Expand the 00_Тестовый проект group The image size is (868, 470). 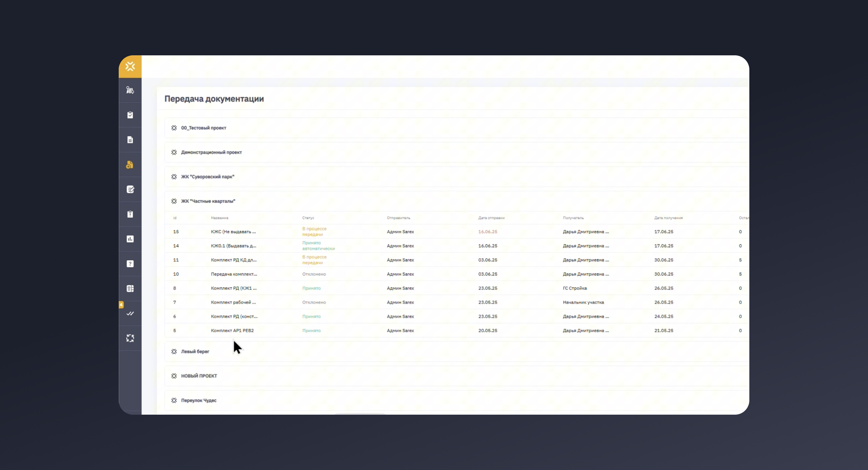coord(204,128)
